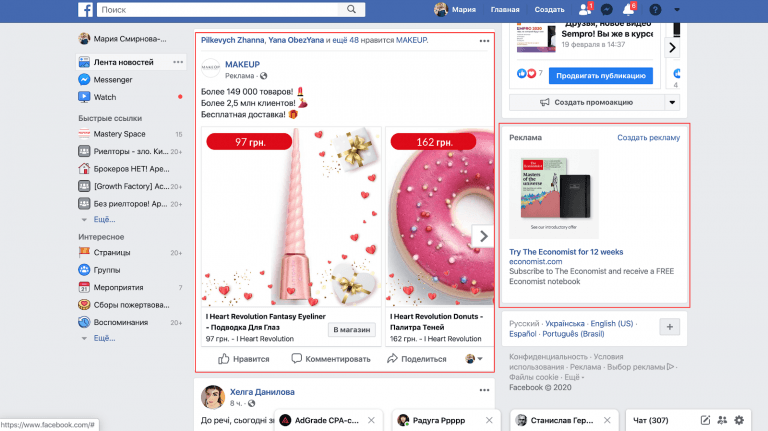Click the plus button to add language
768x431 pixels.
click(670, 327)
